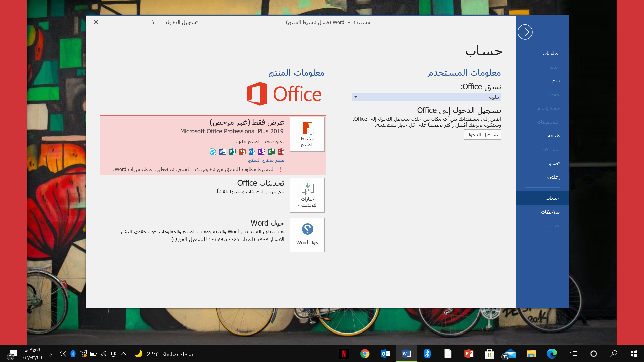
Task: Click the Activate Product (تنشيط المنتج) button
Action: point(307,134)
